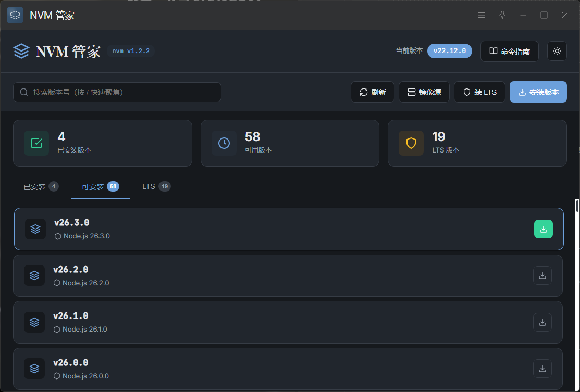The image size is (580, 392).
Task: Pin the window with the pushpin icon
Action: tap(502, 15)
